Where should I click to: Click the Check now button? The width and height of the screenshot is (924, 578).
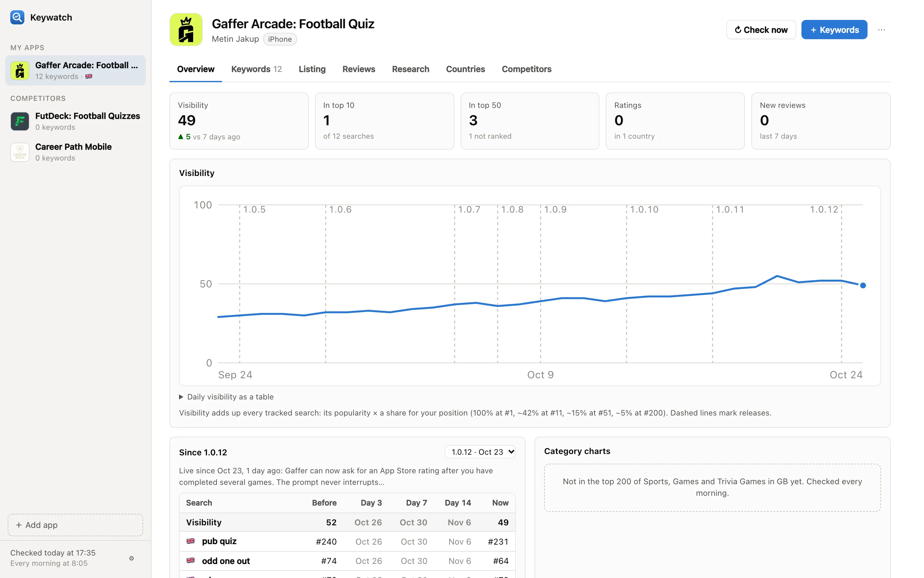tap(761, 30)
